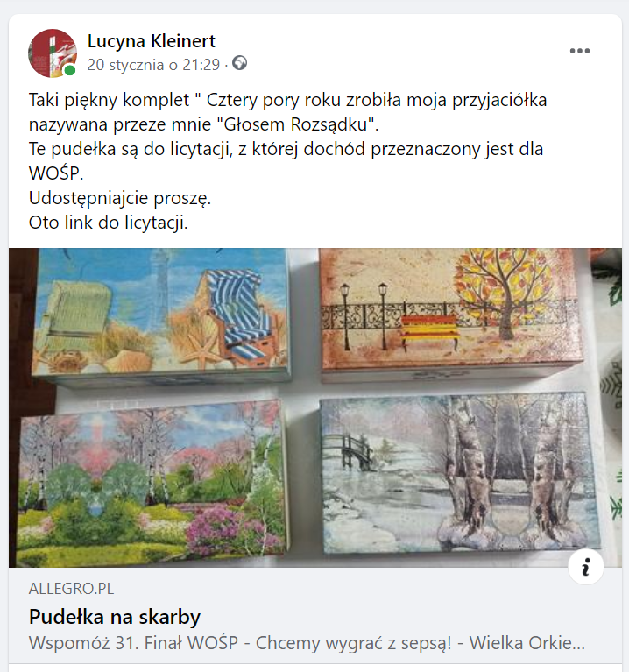
Task: Click the winter snowy trees box image
Action: pos(460,474)
